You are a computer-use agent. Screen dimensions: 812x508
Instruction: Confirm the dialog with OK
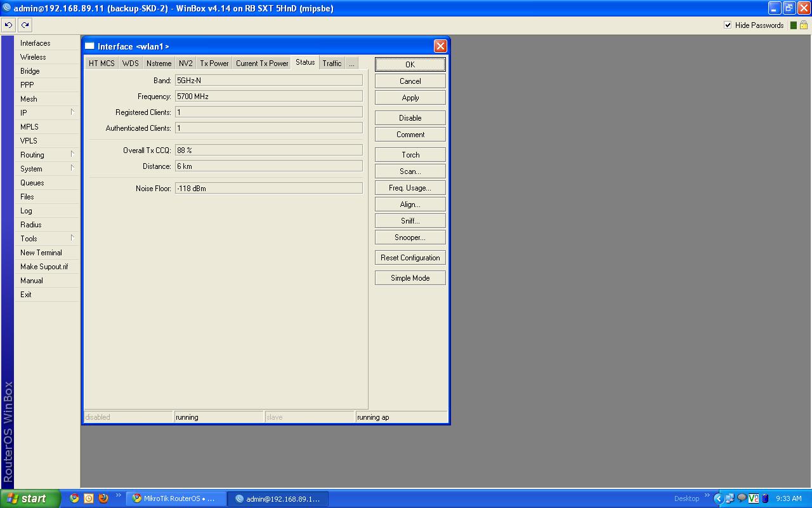(x=410, y=64)
